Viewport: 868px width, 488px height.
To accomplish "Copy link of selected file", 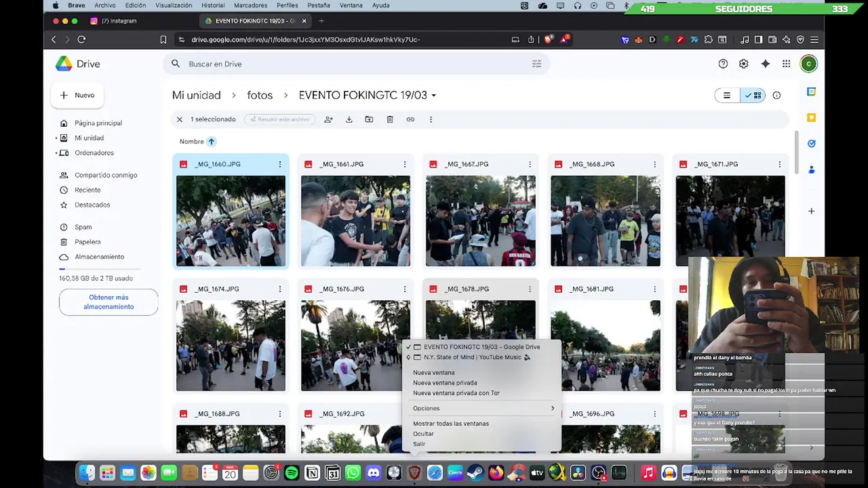I will [410, 119].
